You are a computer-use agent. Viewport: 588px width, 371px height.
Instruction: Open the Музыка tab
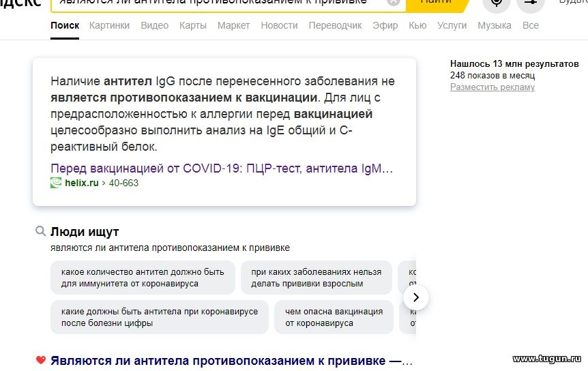(495, 25)
